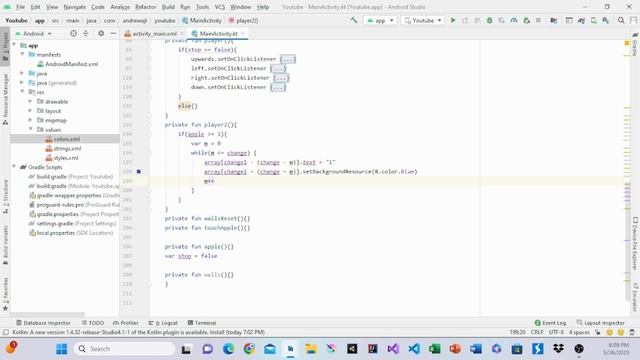Open the Refactor menu
The image size is (640, 360).
(x=145, y=7)
